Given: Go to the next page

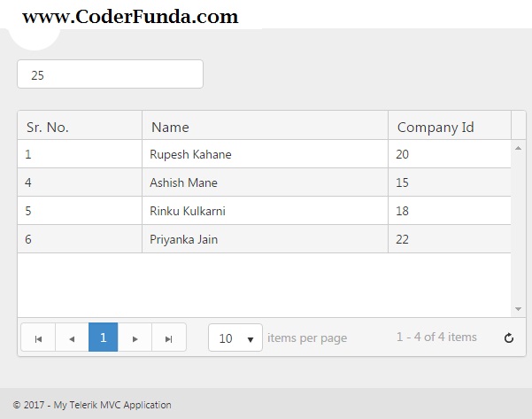Looking at the screenshot, I should pos(135,338).
